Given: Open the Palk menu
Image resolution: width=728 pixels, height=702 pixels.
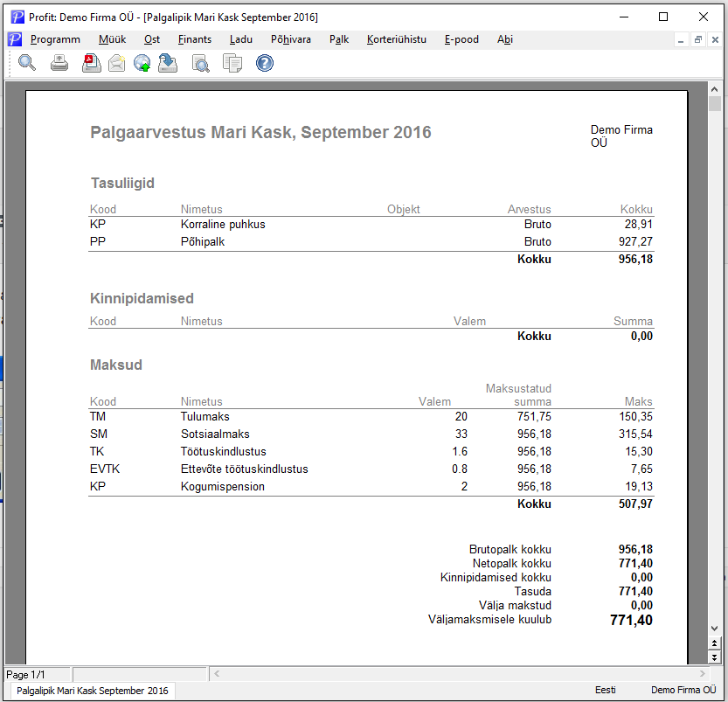Looking at the screenshot, I should pos(339,39).
